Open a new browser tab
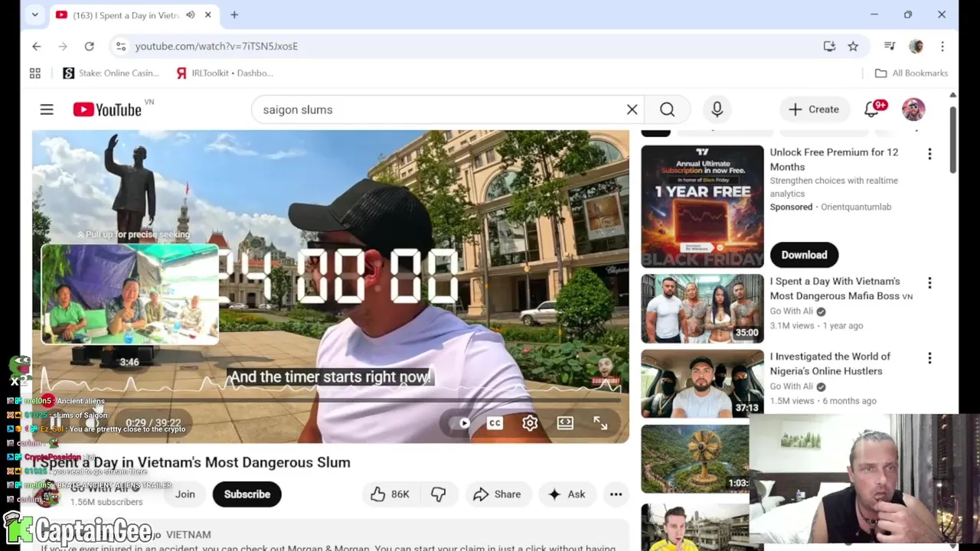 (x=234, y=15)
